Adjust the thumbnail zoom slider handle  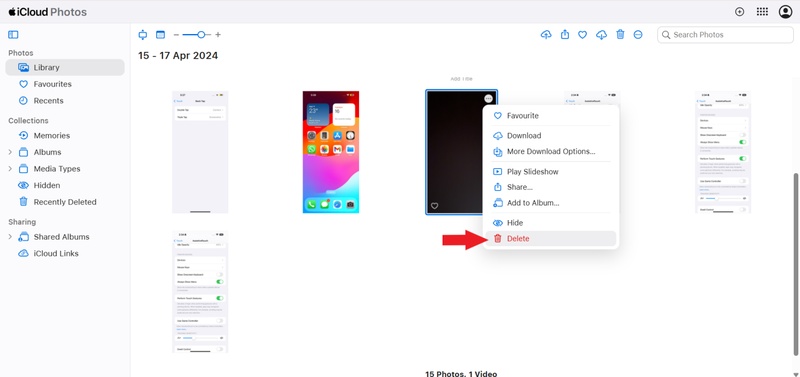pyautogui.click(x=201, y=35)
